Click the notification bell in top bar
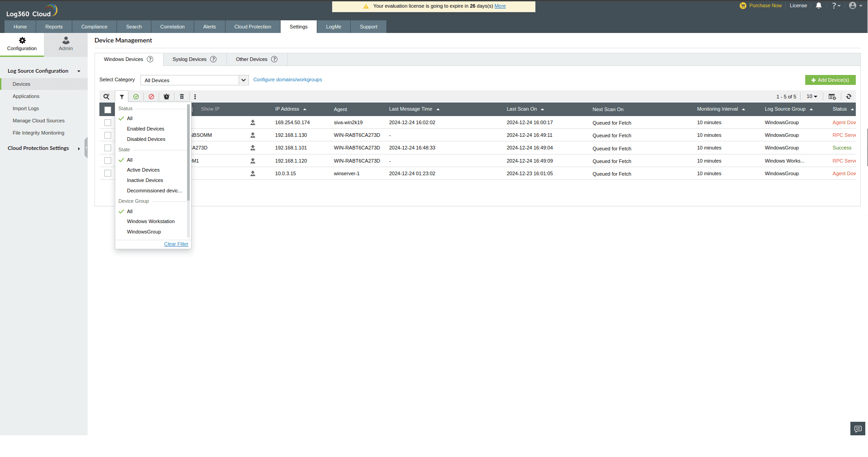 818,5
